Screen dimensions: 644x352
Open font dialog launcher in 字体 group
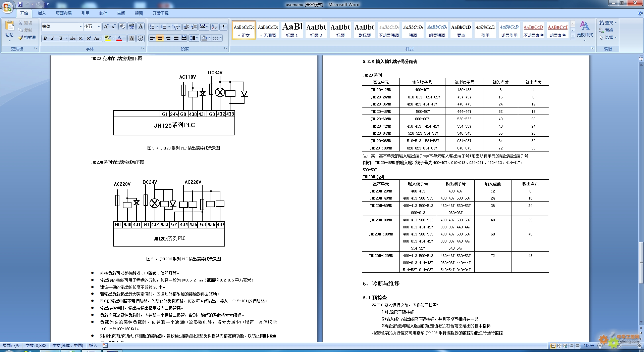[x=143, y=48]
